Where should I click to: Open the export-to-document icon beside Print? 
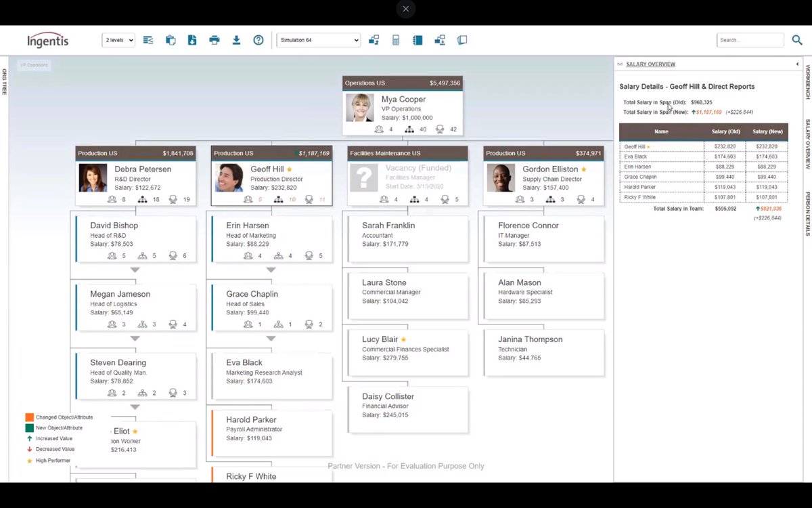click(x=192, y=40)
